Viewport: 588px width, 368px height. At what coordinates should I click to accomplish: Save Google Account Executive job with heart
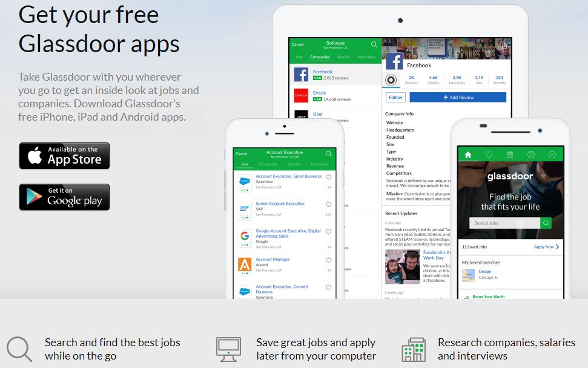pos(328,232)
